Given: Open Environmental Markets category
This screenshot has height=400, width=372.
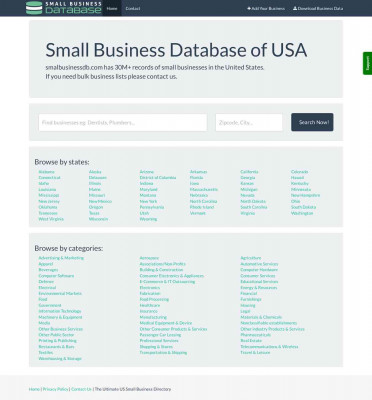Looking at the screenshot, I should 60,294.
